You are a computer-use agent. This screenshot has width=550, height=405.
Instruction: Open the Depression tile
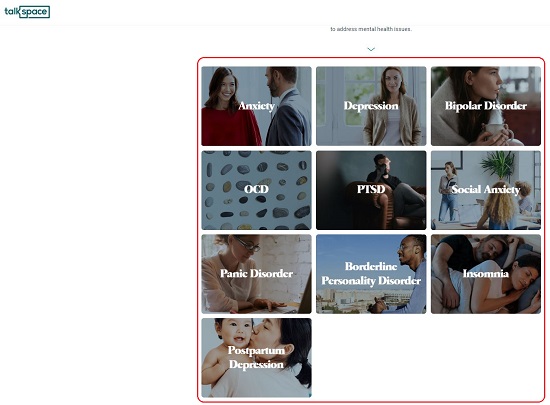(x=371, y=106)
